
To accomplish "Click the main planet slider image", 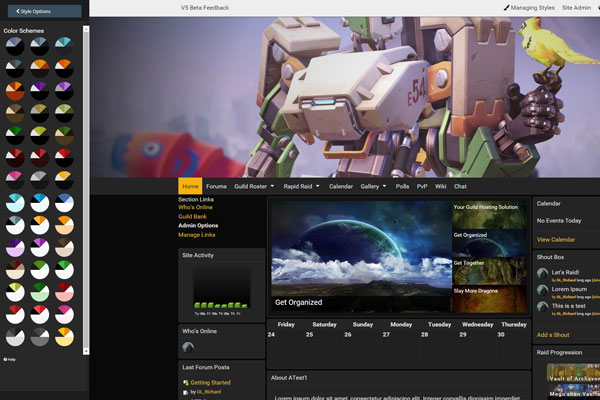I will coord(361,256).
